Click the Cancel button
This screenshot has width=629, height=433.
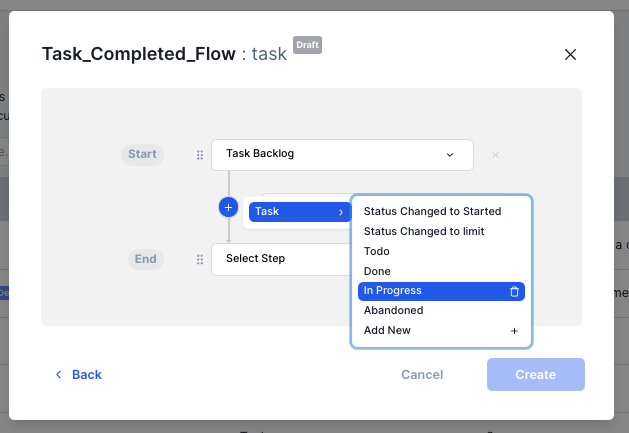pyautogui.click(x=422, y=375)
